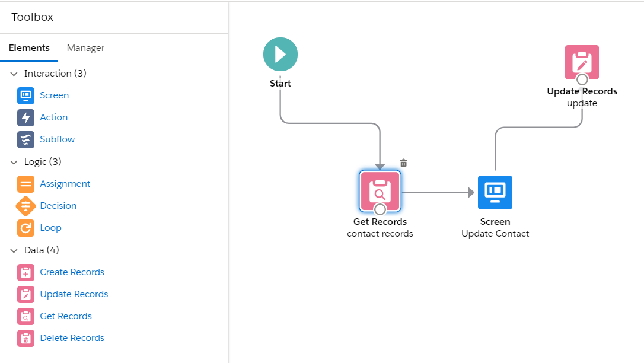The image size is (644, 363).
Task: Delete the Get Records node via trash icon
Action: [x=404, y=163]
